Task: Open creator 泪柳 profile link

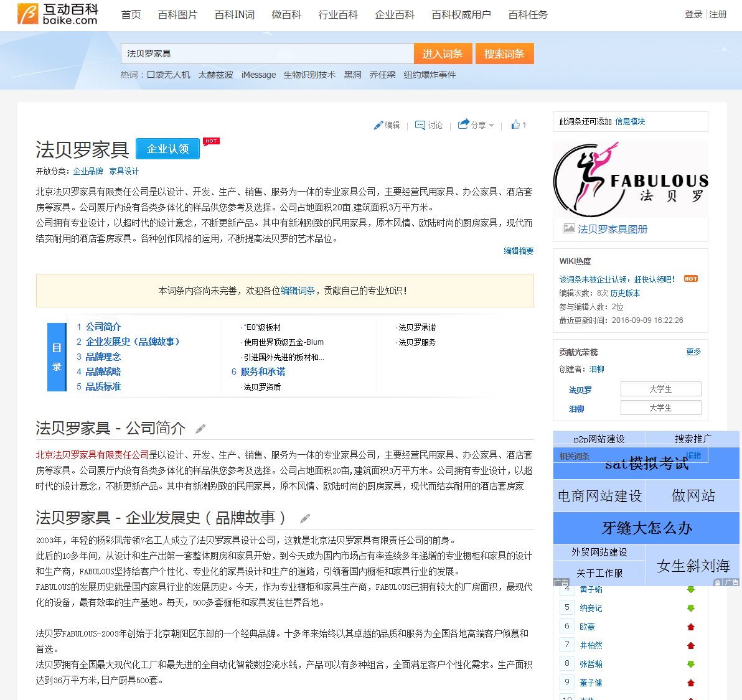Action: pos(597,369)
